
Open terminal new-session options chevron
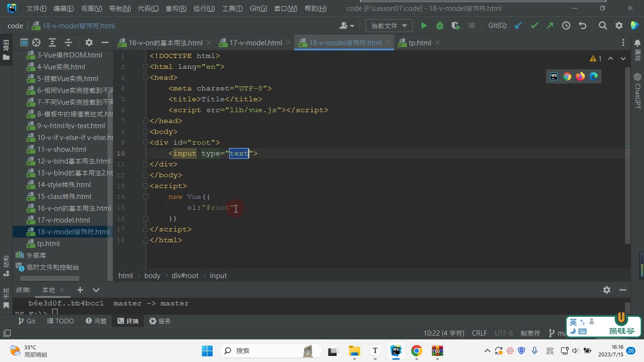[x=96, y=290]
